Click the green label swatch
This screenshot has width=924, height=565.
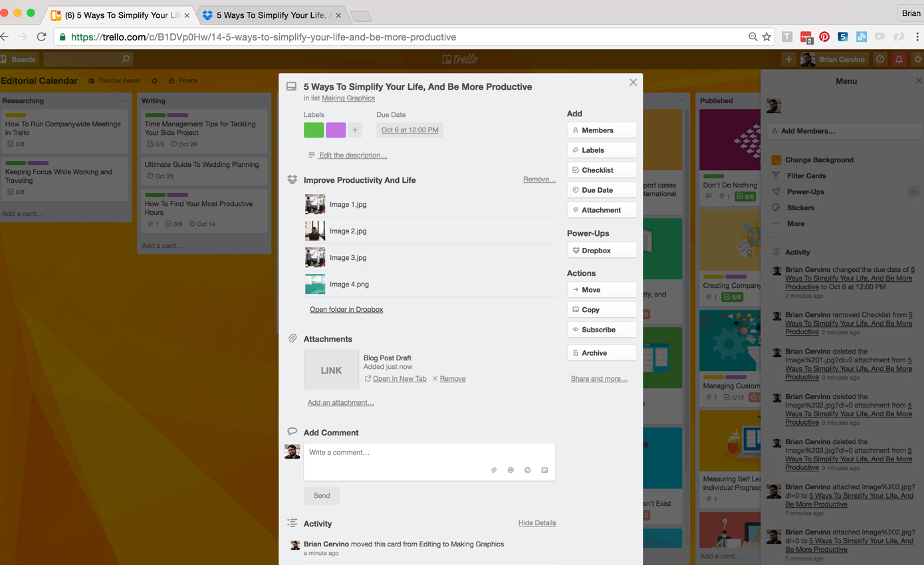click(x=314, y=130)
